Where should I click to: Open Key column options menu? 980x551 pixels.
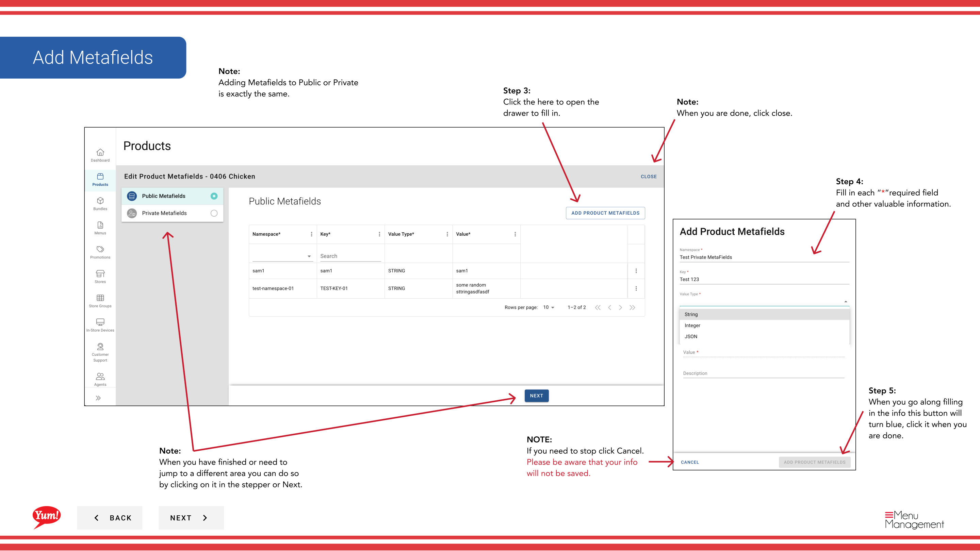[379, 234]
